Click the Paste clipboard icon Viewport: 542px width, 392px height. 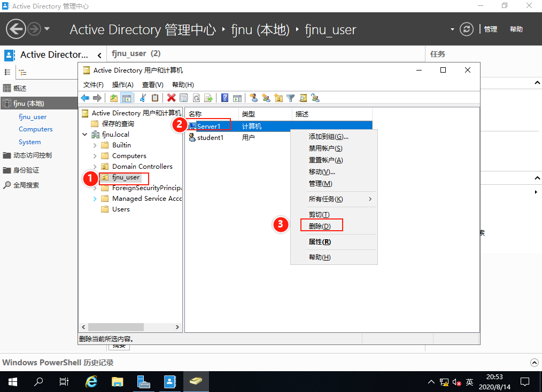click(x=155, y=98)
